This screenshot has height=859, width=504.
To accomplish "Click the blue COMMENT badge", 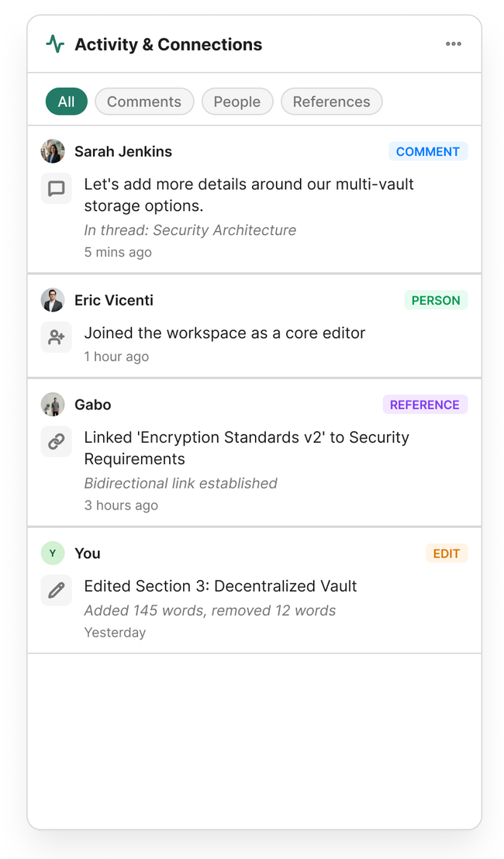I will (x=428, y=152).
